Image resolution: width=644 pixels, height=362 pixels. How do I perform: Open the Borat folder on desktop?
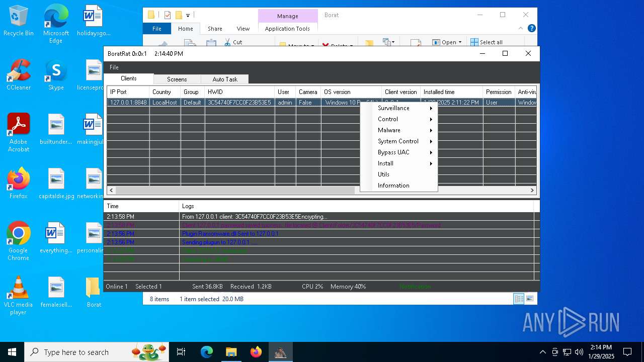94,292
